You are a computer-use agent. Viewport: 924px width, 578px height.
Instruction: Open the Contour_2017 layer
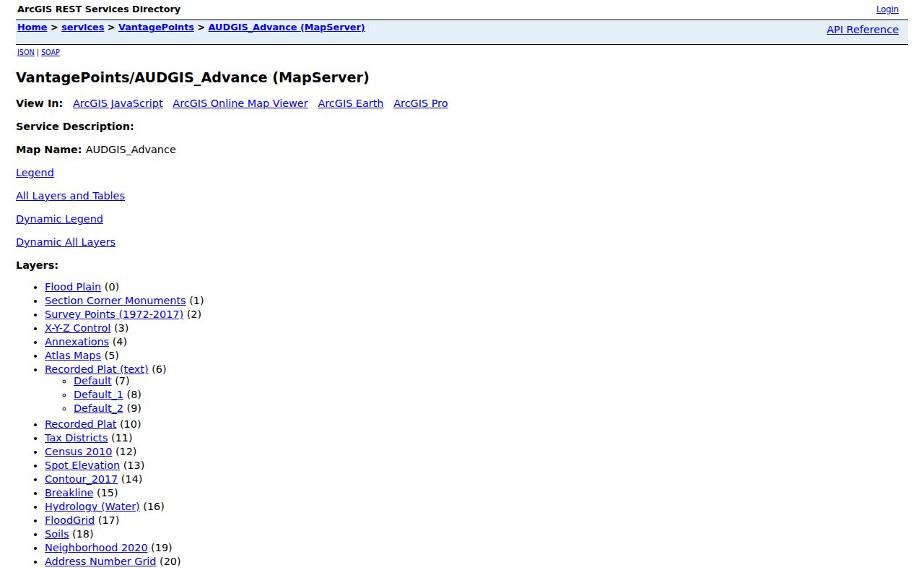[x=81, y=479]
